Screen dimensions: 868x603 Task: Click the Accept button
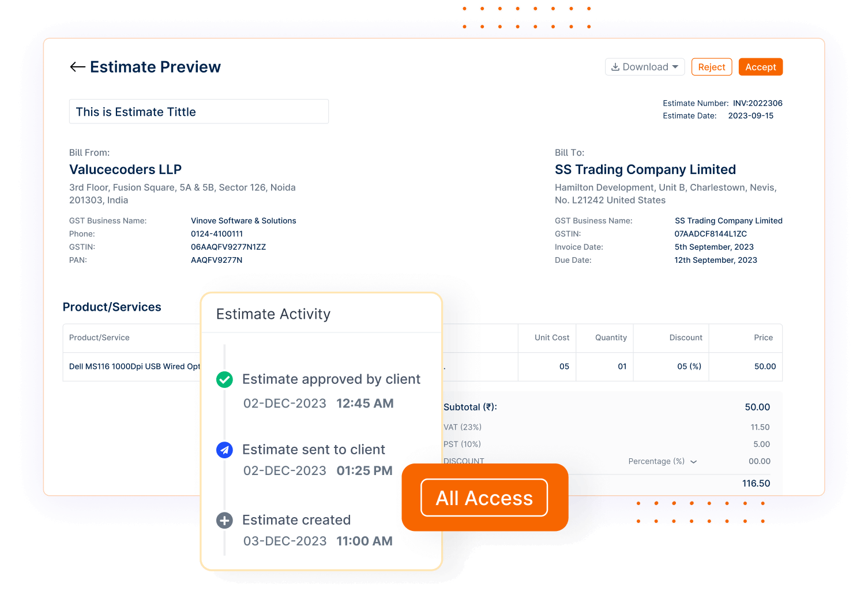(761, 67)
